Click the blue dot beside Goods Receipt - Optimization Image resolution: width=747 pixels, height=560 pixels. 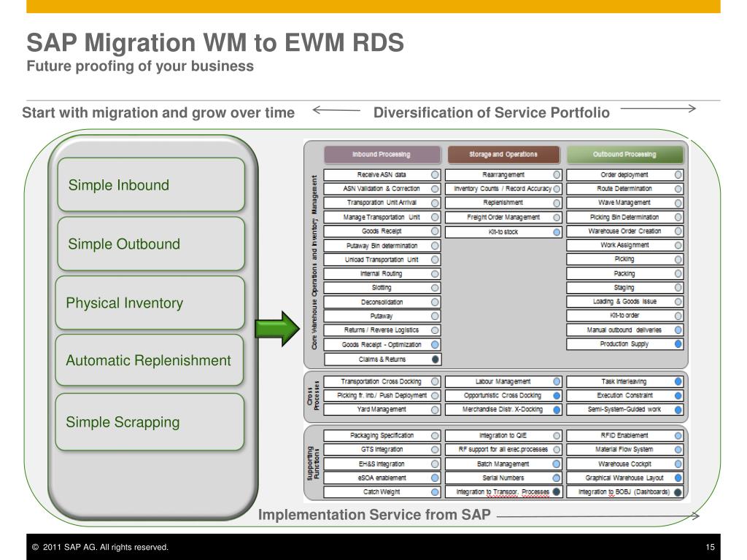pos(435,344)
